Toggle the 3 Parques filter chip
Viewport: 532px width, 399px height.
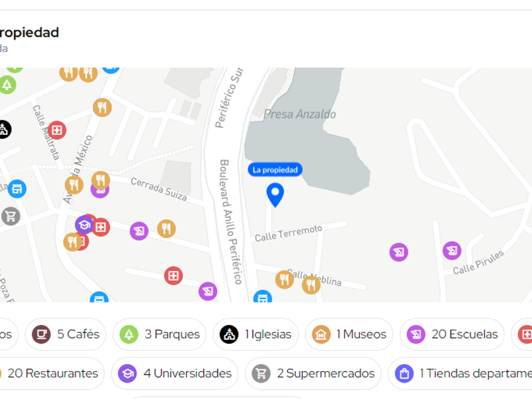coord(160,334)
